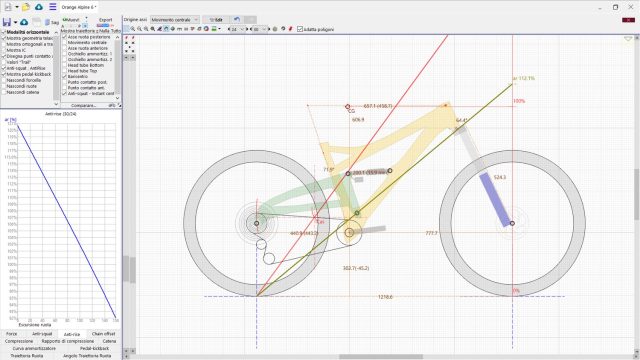
Task: Click the cloud upload icon beside save
Action: (x=24, y=22)
